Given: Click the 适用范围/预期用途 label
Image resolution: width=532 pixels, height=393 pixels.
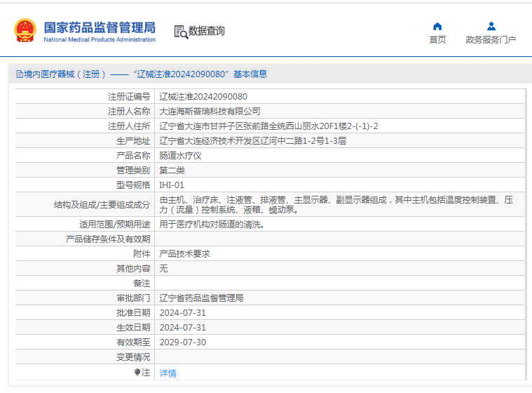Looking at the screenshot, I should (115, 225).
